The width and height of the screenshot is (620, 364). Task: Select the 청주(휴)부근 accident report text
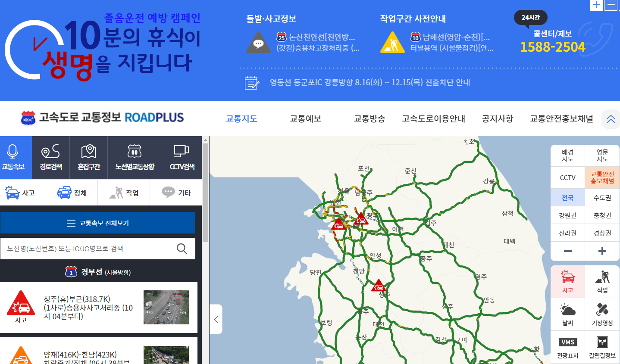(88, 308)
